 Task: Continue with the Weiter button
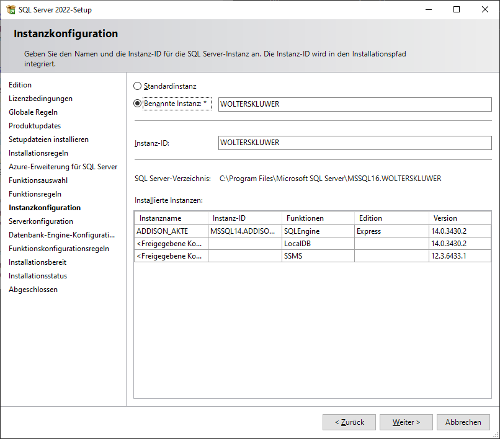point(406,422)
